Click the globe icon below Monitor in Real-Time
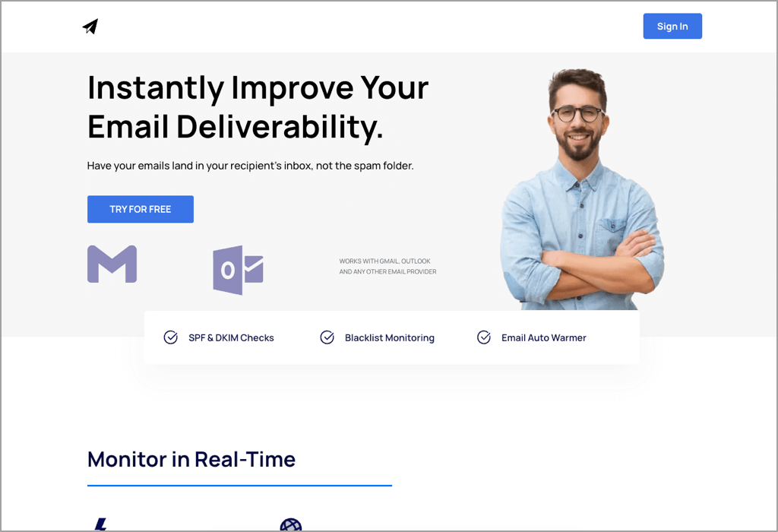The image size is (778, 532). coord(291,524)
